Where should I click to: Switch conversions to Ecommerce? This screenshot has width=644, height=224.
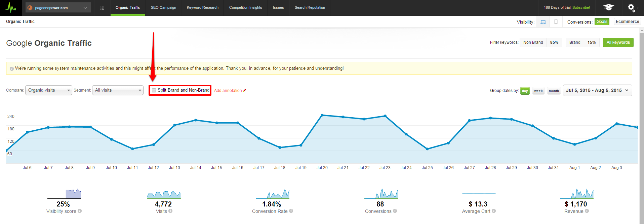pyautogui.click(x=627, y=22)
